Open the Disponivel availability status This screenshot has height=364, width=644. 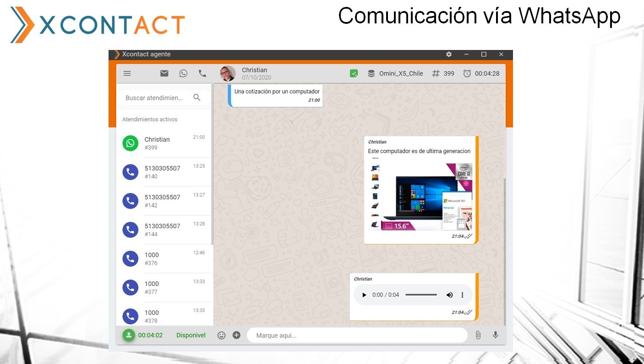[191, 335]
